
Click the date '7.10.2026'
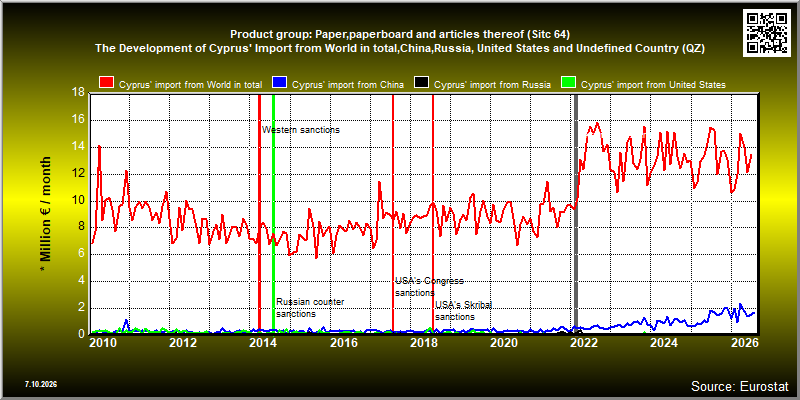tap(41, 384)
